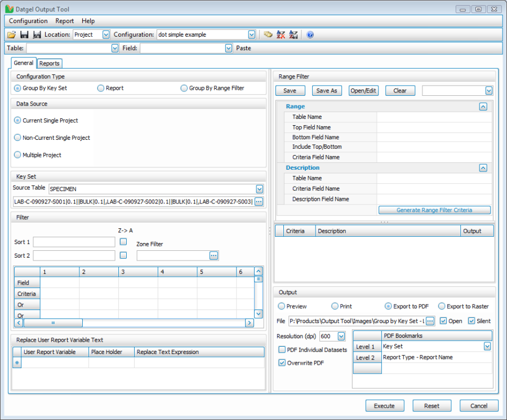Collapse the Range section chevron
This screenshot has width=507, height=420.
click(483, 106)
